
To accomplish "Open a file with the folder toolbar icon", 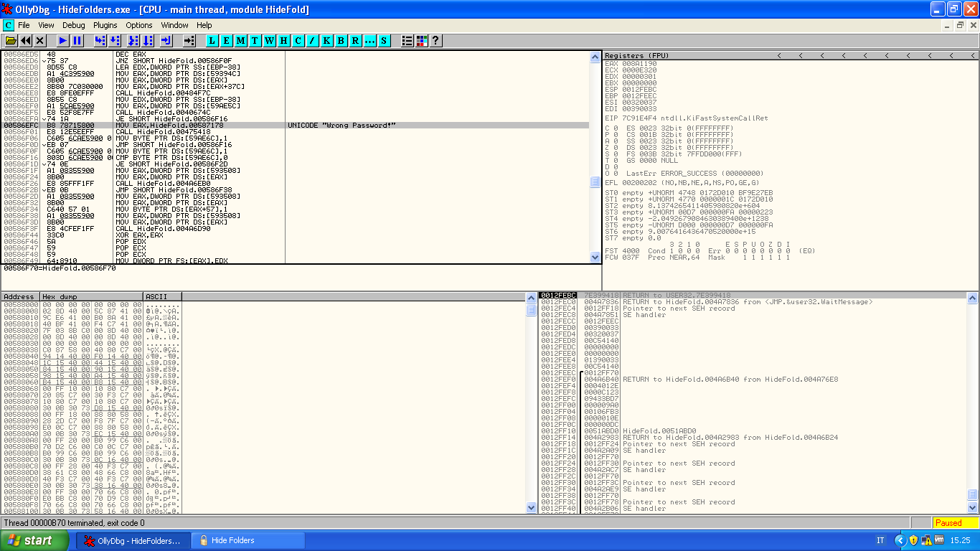I will [x=11, y=41].
